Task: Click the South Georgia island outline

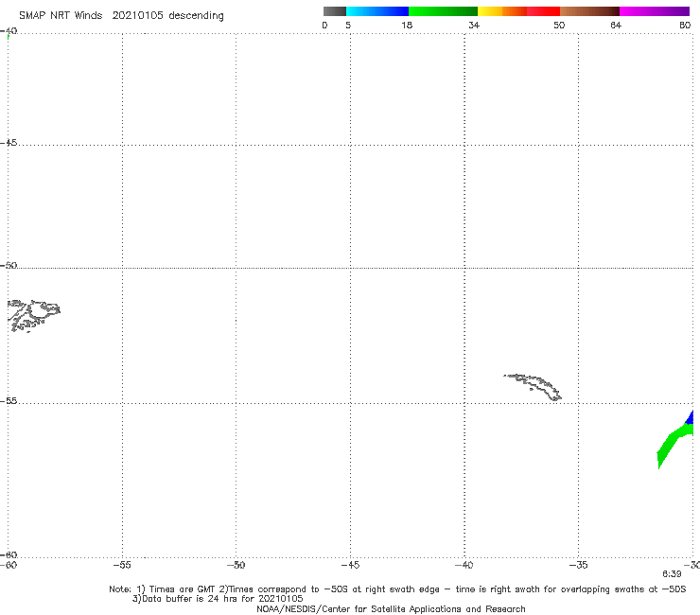Action: tap(533, 387)
